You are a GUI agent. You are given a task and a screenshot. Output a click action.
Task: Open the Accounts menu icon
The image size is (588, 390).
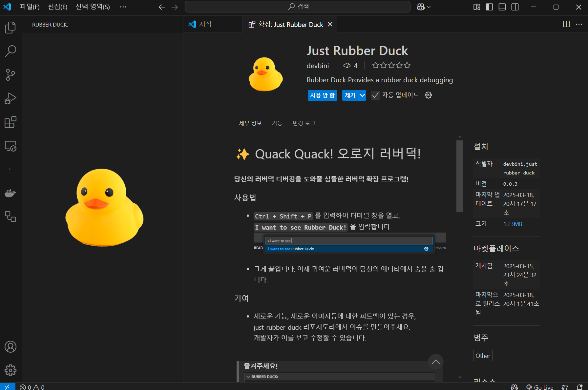10,347
